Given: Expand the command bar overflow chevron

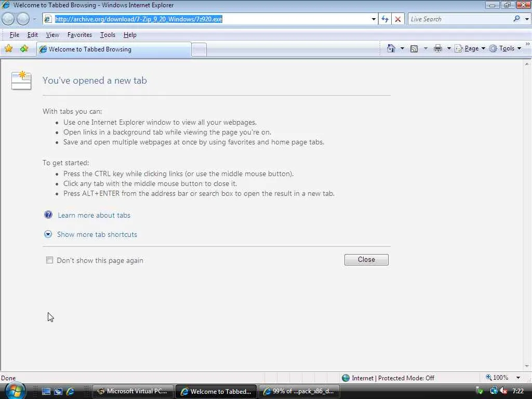Looking at the screenshot, I should tap(528, 44).
